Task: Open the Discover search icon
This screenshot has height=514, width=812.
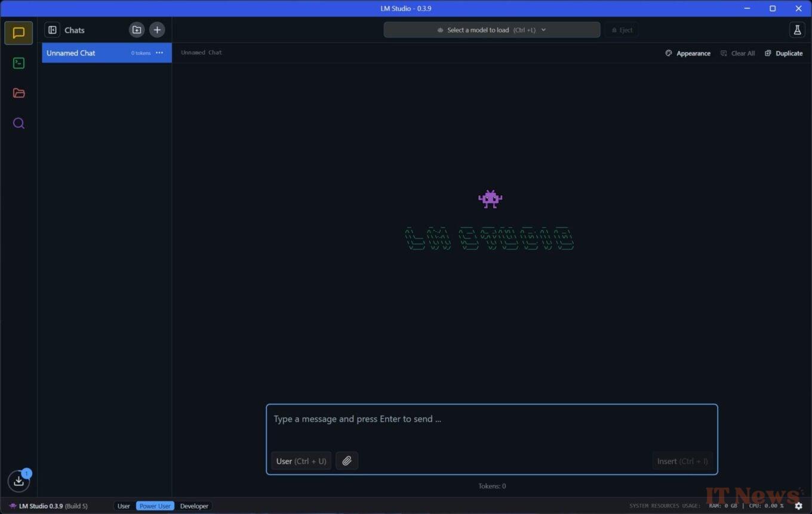Action: click(x=19, y=124)
